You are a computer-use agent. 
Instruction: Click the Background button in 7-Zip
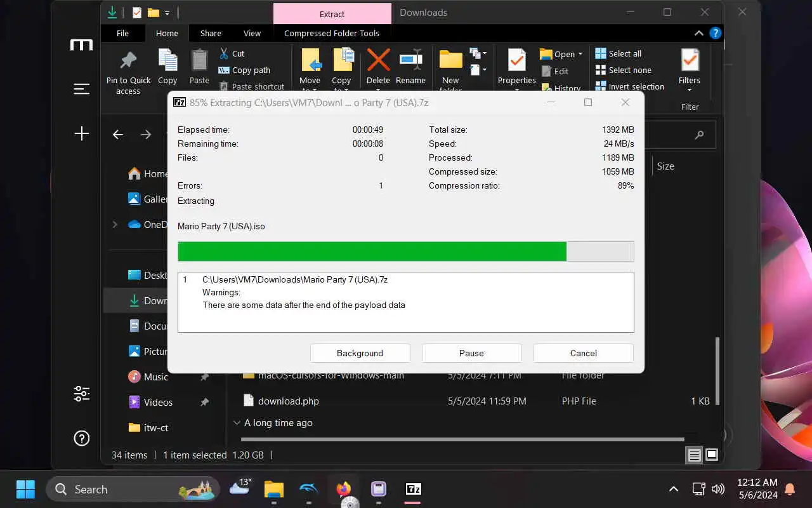tap(360, 353)
